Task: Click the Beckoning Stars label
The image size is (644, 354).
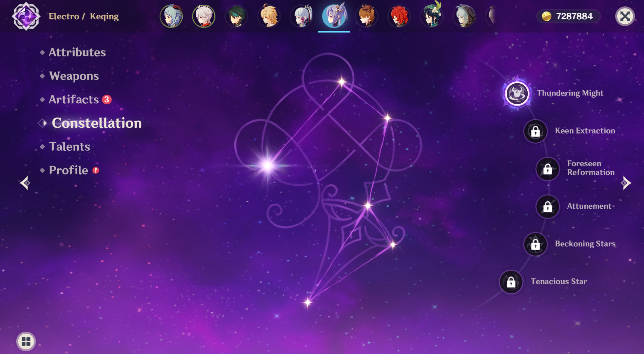Action: point(585,244)
